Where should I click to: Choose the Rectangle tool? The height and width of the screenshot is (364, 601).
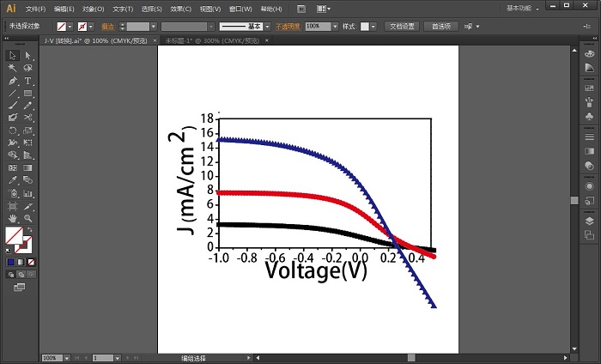click(27, 93)
